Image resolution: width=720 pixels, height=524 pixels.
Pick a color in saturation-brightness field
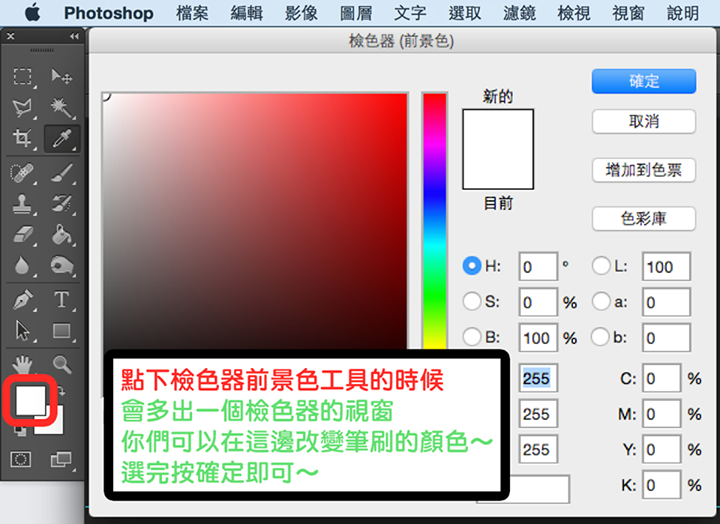[255, 220]
